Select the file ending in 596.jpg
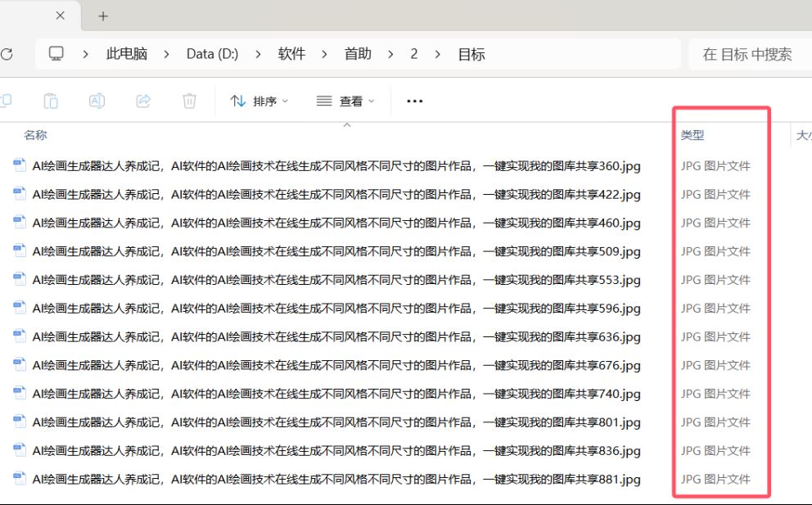812x505 pixels. pyautogui.click(x=336, y=309)
